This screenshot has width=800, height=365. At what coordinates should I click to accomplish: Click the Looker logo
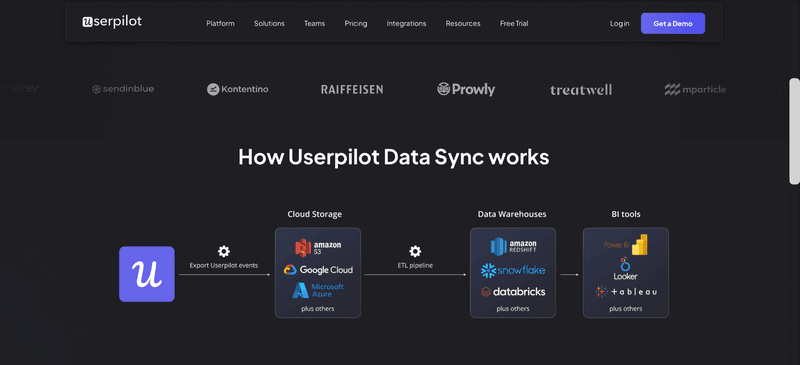pyautogui.click(x=626, y=269)
